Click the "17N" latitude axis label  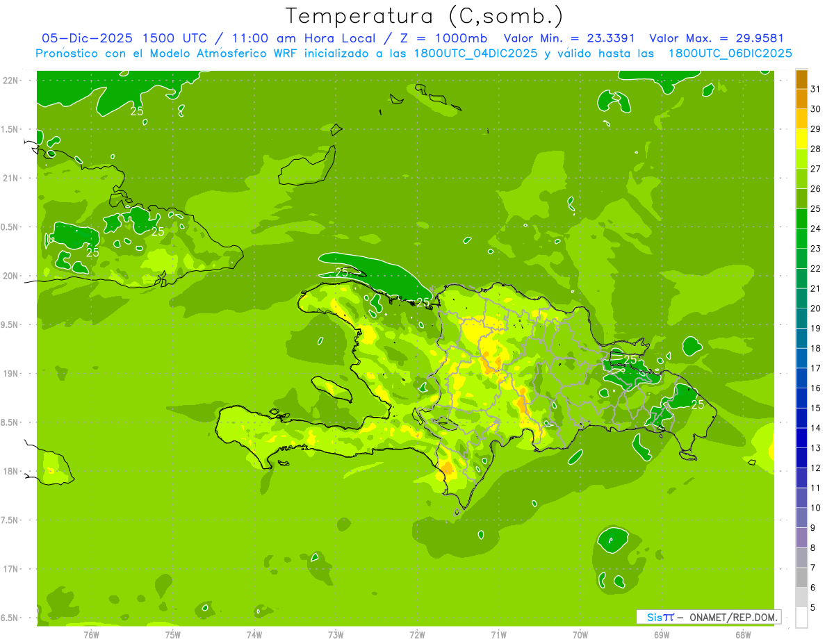tap(11, 569)
